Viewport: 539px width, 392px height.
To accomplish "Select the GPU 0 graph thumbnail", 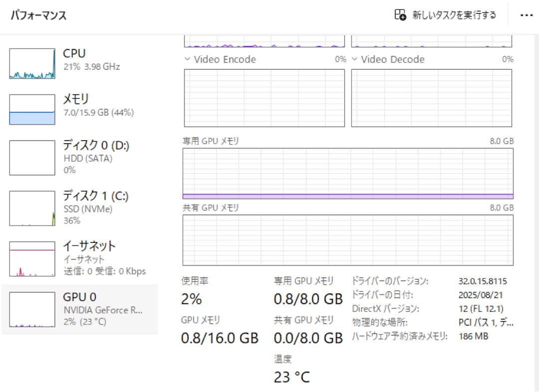I will pyautogui.click(x=32, y=309).
